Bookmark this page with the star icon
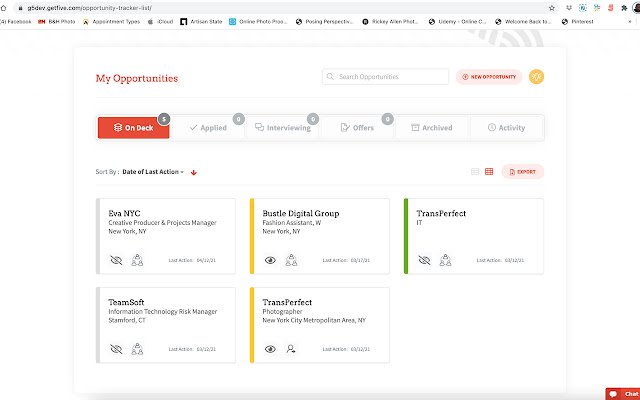The image size is (640, 400). click(x=552, y=8)
